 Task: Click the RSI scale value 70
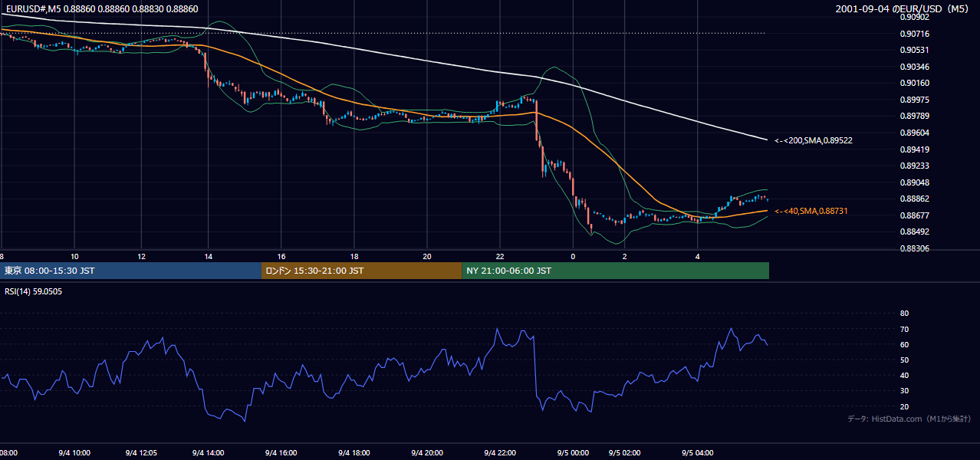904,329
